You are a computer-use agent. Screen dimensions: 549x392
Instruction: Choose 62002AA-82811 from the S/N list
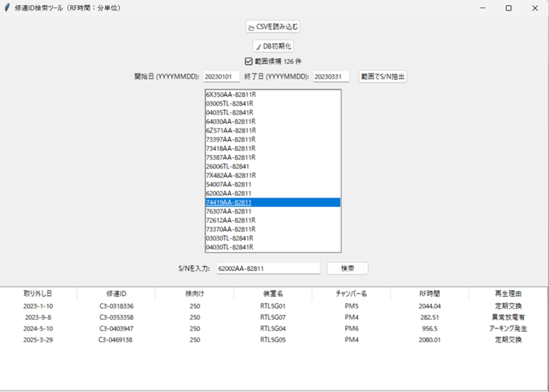click(x=228, y=193)
